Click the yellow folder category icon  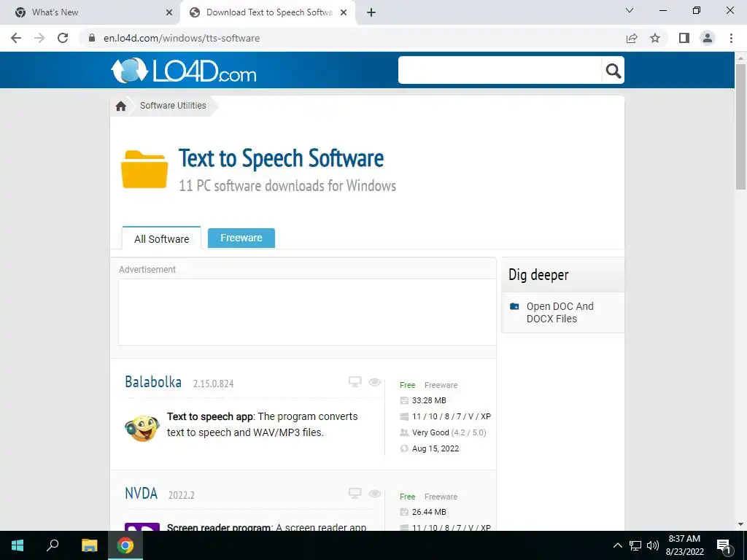(x=144, y=169)
